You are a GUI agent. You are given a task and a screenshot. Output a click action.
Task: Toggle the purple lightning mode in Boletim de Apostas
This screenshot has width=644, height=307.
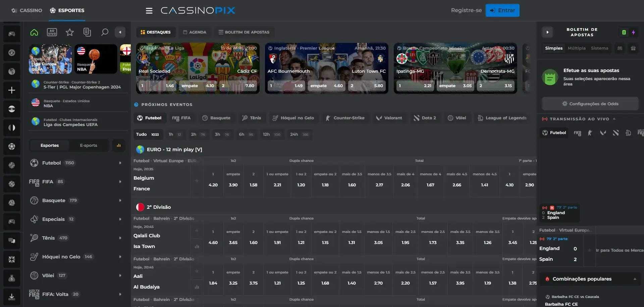pyautogui.click(x=634, y=32)
